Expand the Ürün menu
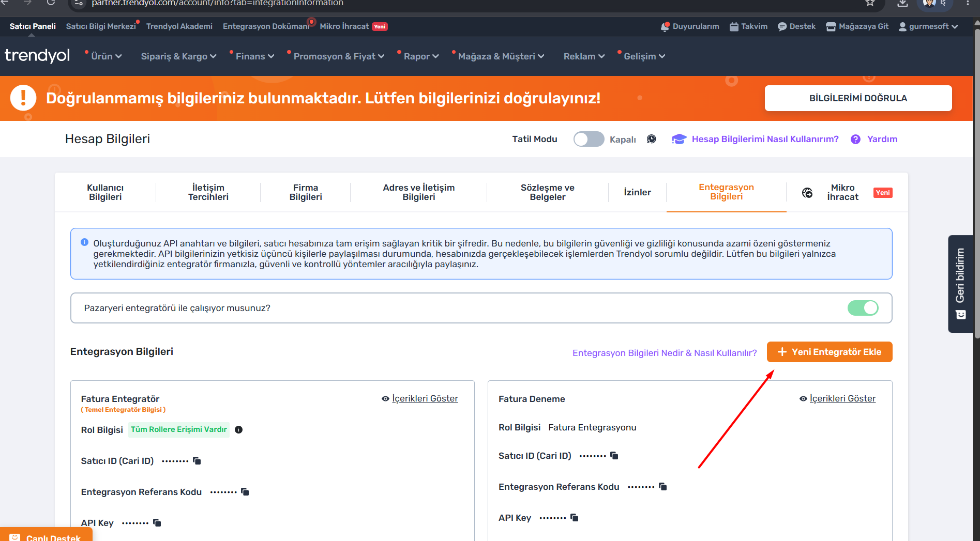The image size is (980, 541). [x=106, y=56]
